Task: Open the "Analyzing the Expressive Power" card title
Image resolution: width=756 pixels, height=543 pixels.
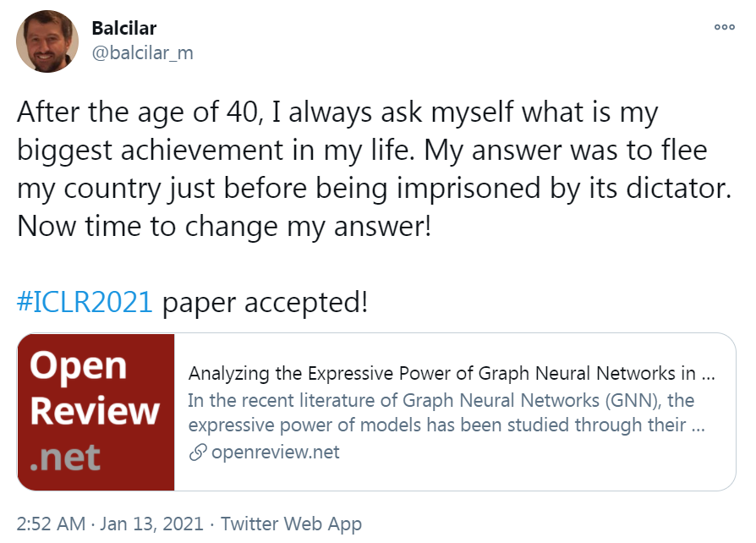Action: (x=452, y=373)
